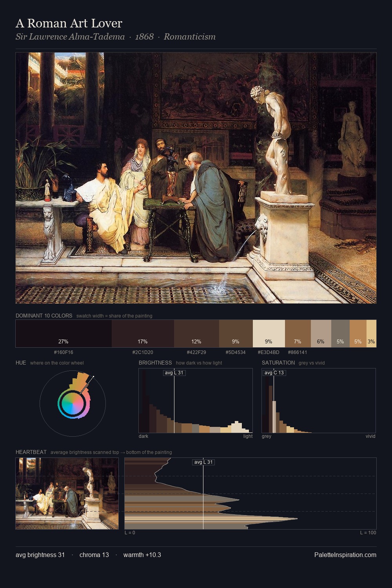Click the 'L = 100' axis label
The image size is (392, 588).
pos(368,533)
